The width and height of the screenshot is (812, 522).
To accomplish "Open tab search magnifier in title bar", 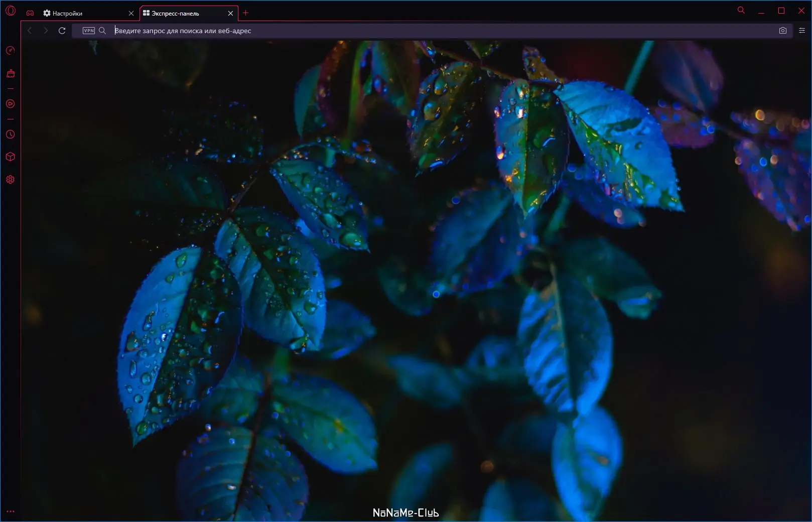I will point(741,10).
